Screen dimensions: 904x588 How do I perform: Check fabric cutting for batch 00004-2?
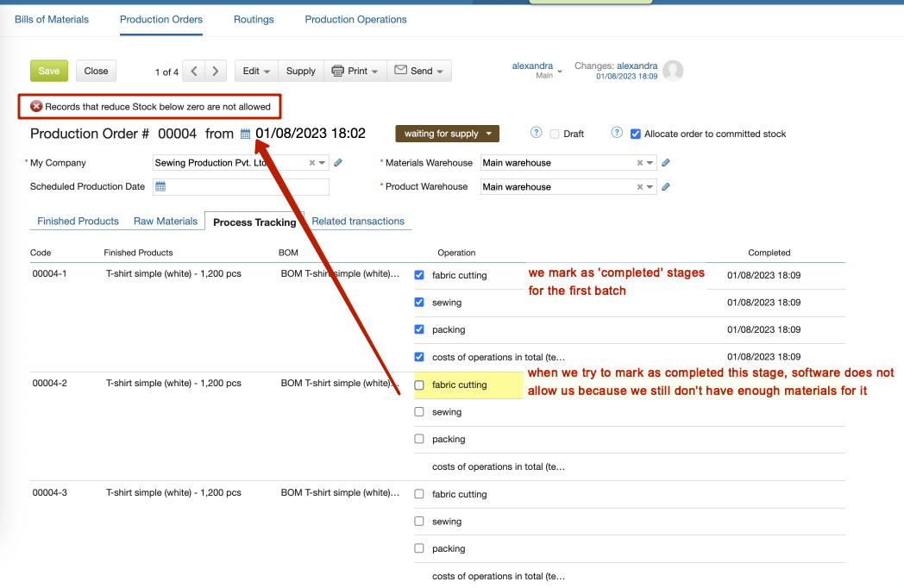point(419,385)
